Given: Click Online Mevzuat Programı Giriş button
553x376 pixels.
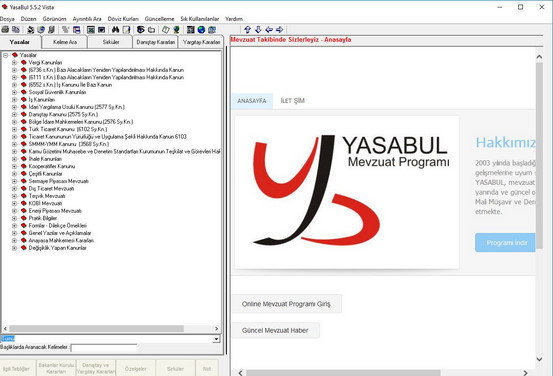Looking at the screenshot, I should pyautogui.click(x=286, y=304).
